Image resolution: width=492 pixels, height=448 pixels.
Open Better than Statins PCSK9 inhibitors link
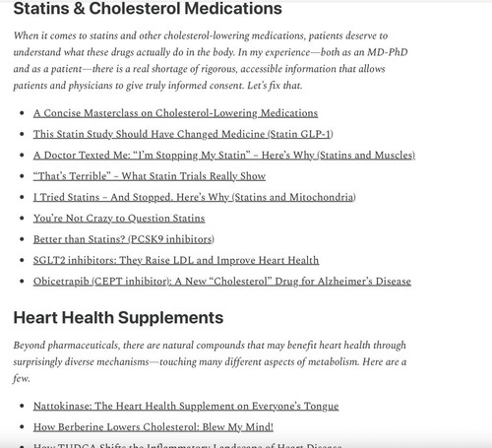124,239
